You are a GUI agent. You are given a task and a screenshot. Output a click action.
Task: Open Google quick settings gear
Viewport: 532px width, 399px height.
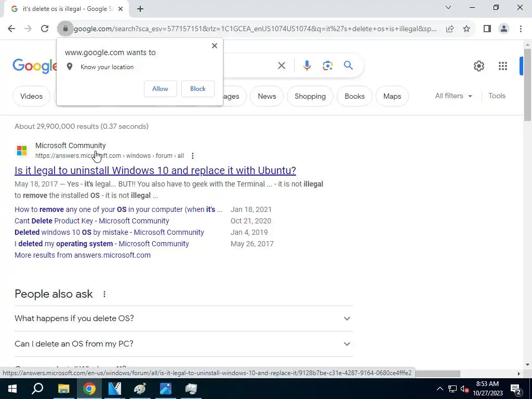coord(478,66)
